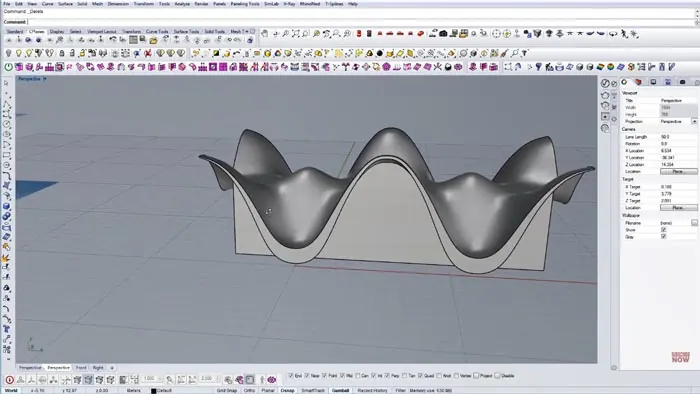Open the blue floppy disk panel tab icon
700x394 pixels.
[668, 82]
